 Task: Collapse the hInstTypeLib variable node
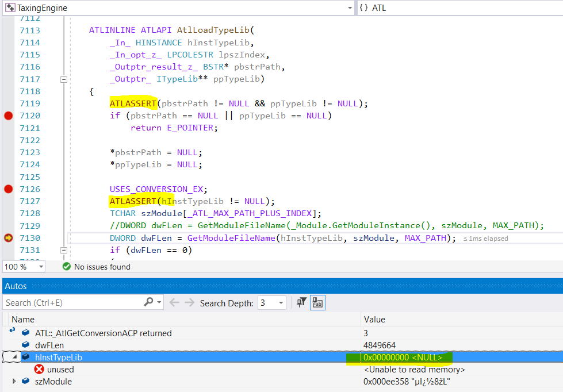tap(15, 357)
